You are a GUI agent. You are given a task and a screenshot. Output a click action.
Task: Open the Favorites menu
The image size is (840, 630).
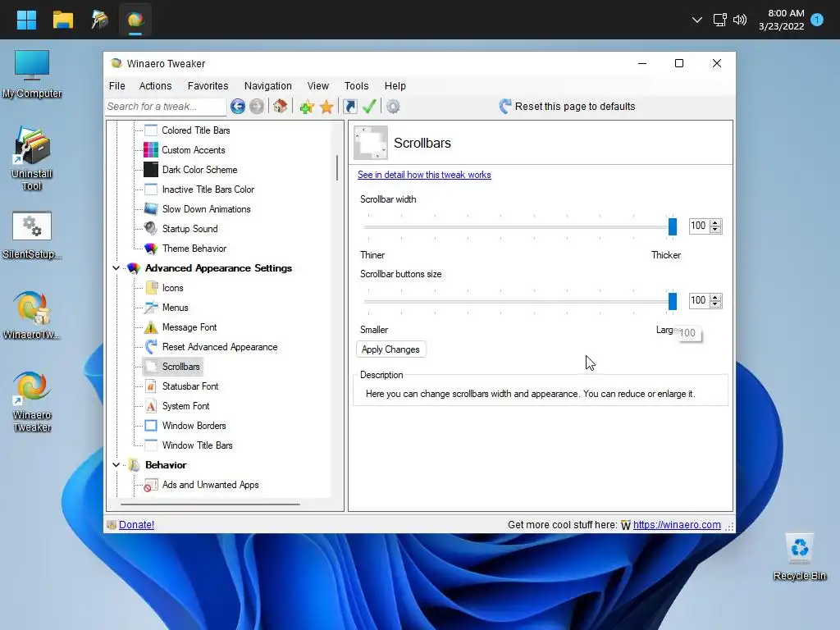pos(208,85)
